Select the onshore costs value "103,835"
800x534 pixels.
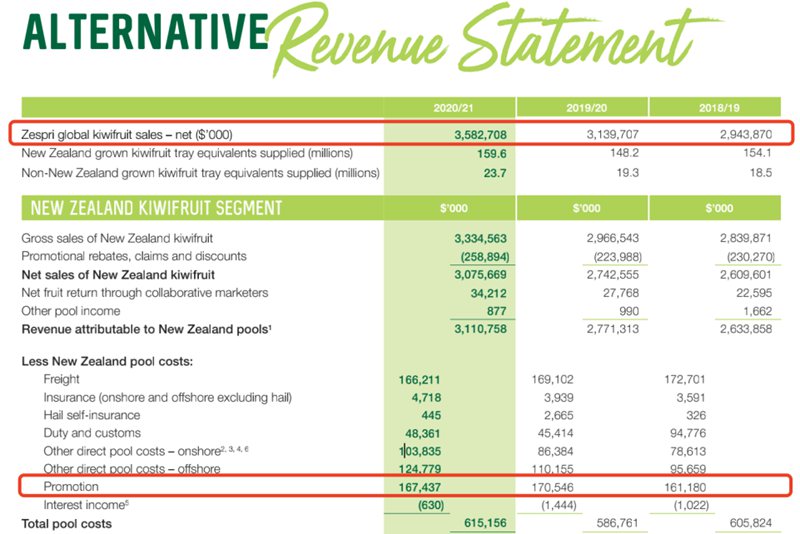(419, 451)
